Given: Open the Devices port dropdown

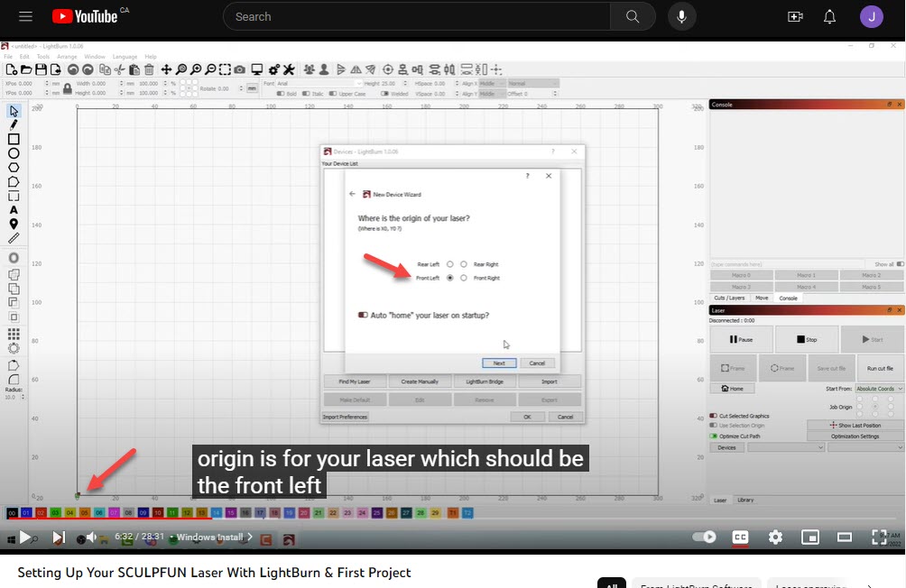Looking at the screenshot, I should click(786, 447).
